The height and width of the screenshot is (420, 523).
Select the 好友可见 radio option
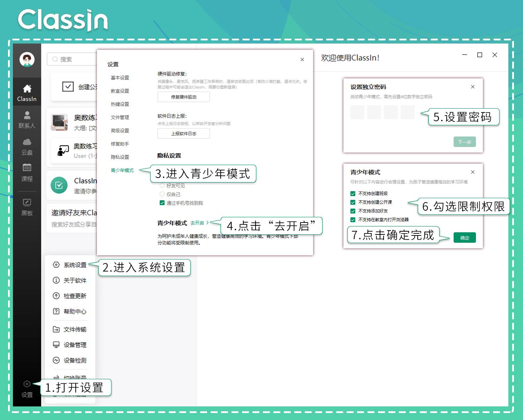pyautogui.click(x=162, y=185)
